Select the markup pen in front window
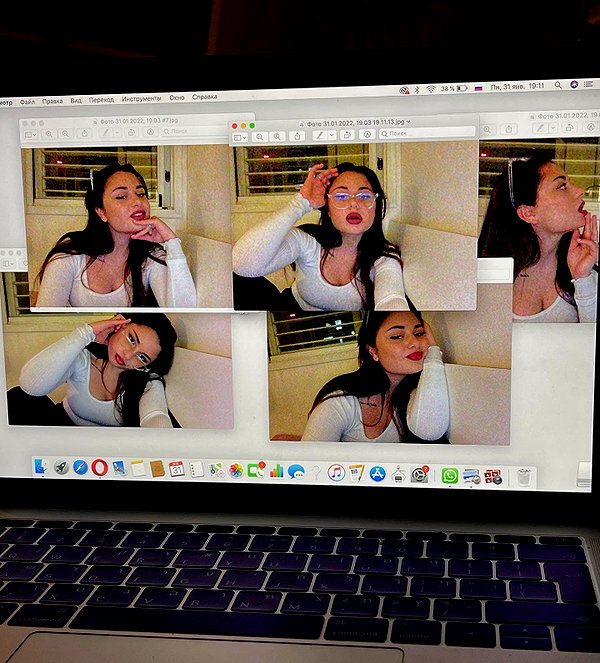The width and height of the screenshot is (600, 663). (320, 135)
